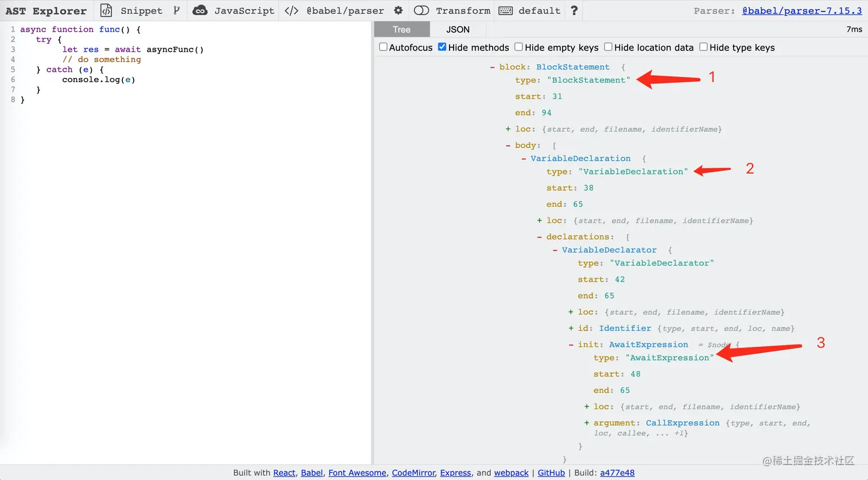Open the JavaScript language category cloud icon
868x480 pixels.
(200, 10)
